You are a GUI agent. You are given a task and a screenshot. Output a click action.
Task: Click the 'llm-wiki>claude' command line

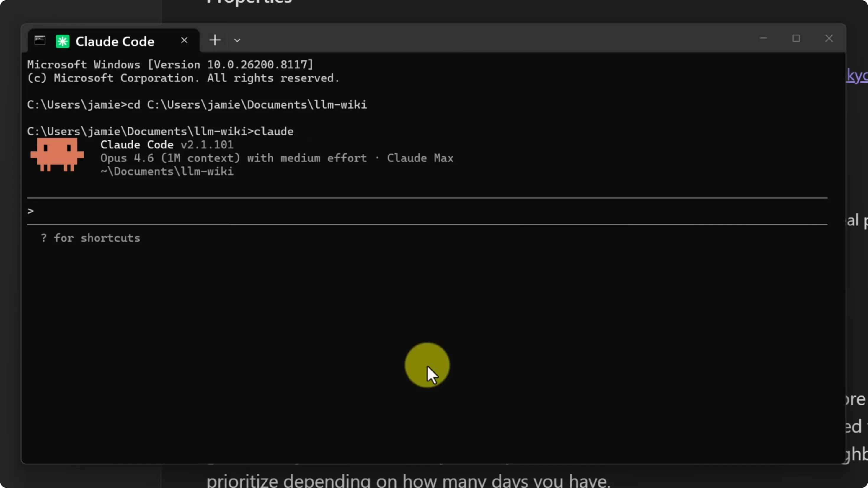(160, 131)
